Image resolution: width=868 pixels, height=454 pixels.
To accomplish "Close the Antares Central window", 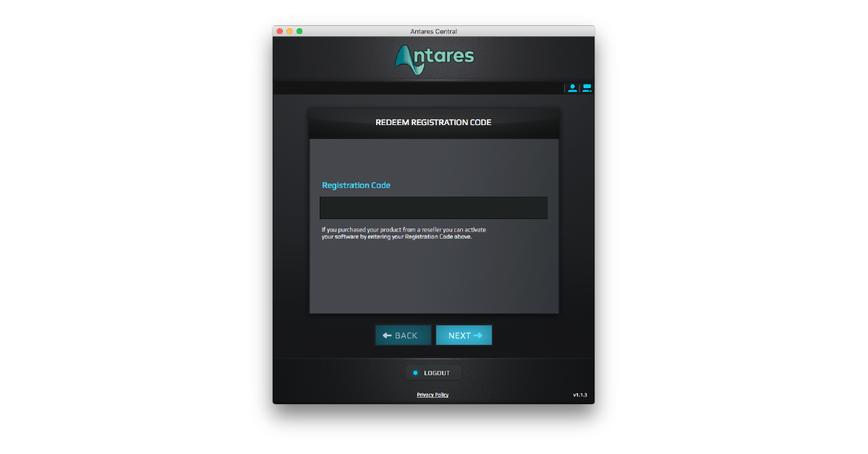I will coord(280,31).
